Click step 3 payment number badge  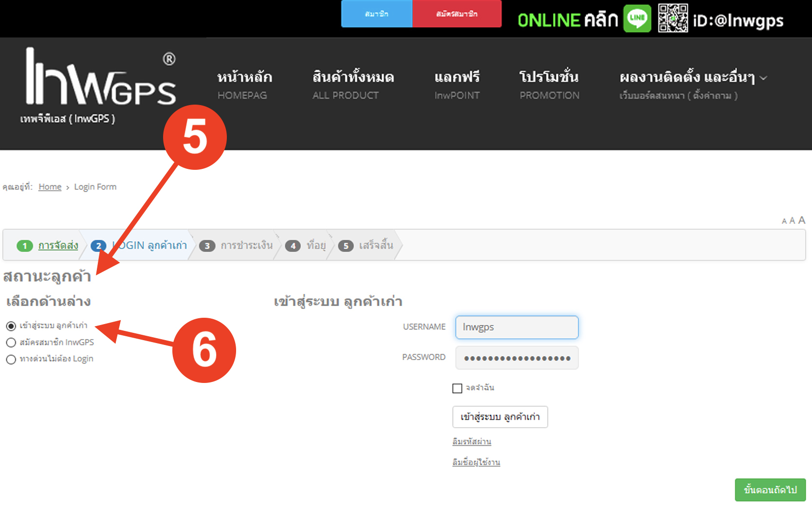click(x=207, y=246)
